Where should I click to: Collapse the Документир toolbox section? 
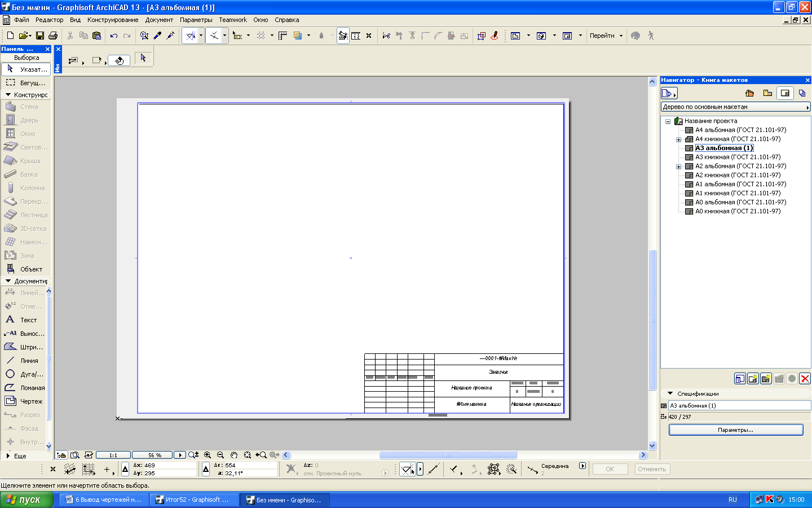[x=8, y=281]
